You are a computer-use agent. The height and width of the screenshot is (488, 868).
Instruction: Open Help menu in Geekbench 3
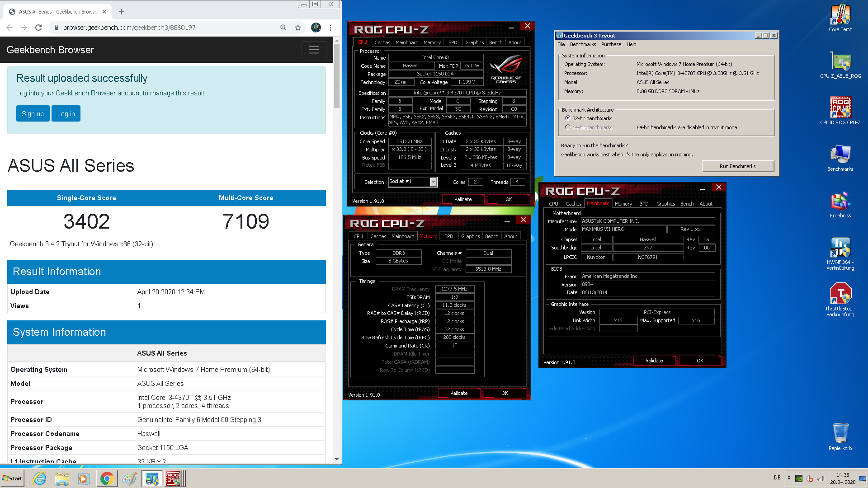coord(632,44)
